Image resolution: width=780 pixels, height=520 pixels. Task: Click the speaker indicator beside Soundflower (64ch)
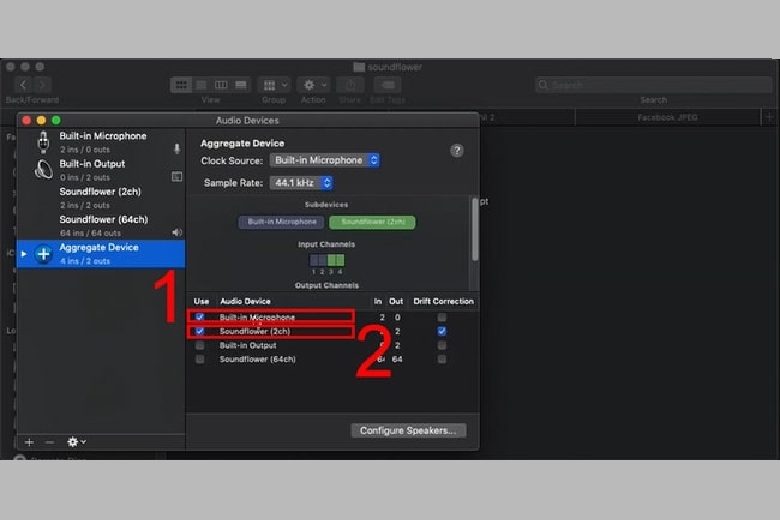(177, 232)
